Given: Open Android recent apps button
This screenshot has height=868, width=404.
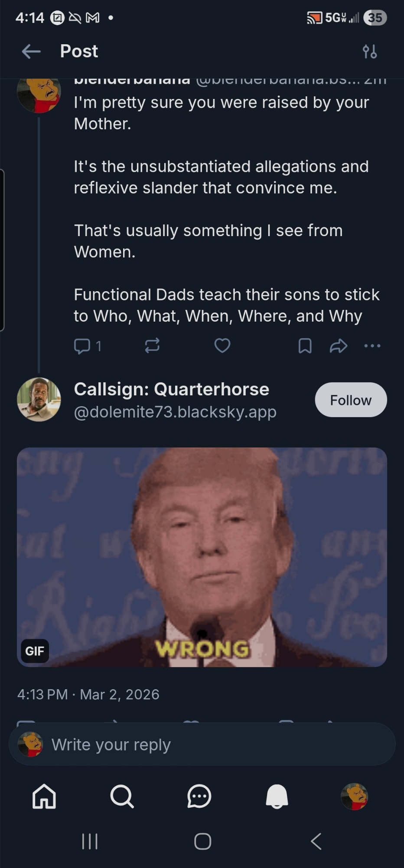Looking at the screenshot, I should 90,842.
